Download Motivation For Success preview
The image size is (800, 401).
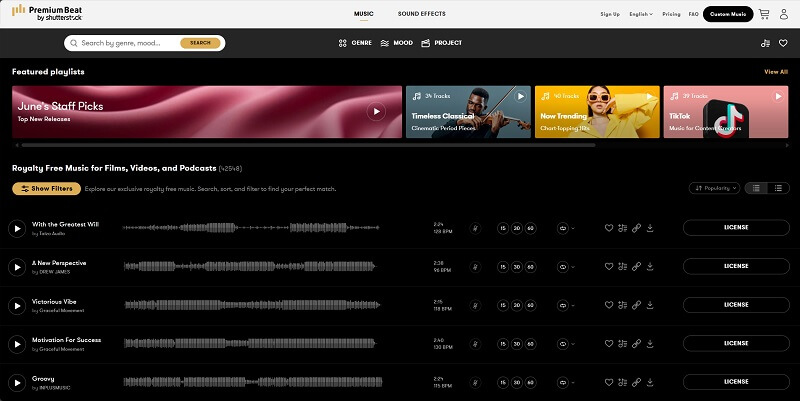tap(650, 343)
